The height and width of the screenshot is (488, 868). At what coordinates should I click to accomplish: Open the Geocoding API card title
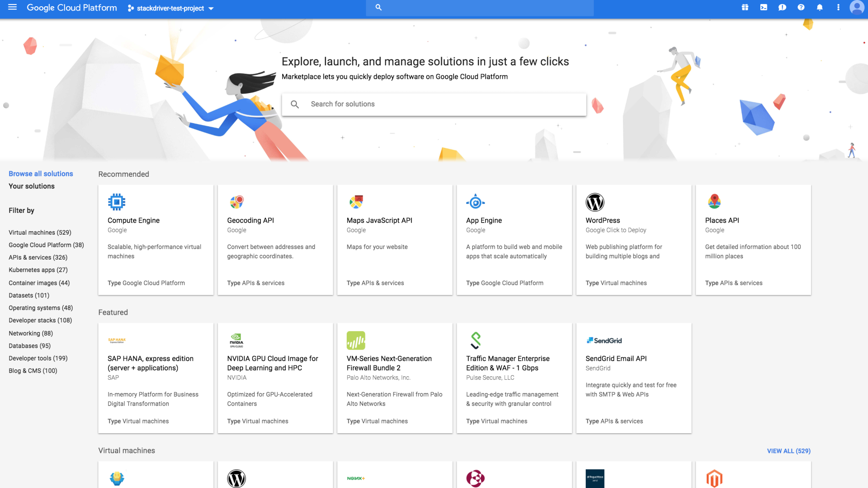(251, 220)
